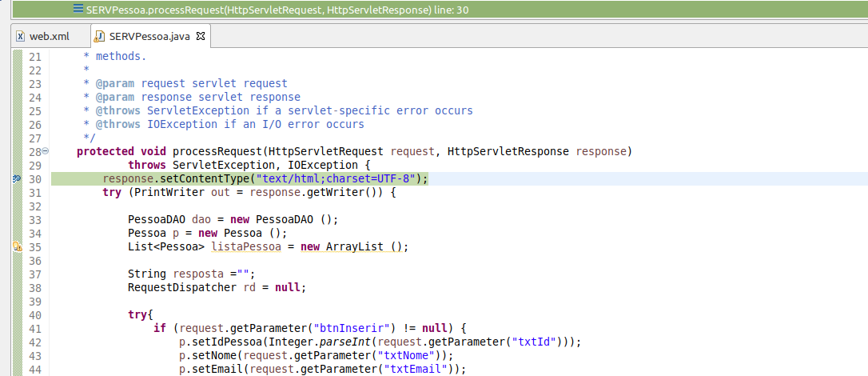The width and height of the screenshot is (868, 376).
Task: Click the "methods." comment text on line 21
Action: pos(121,57)
